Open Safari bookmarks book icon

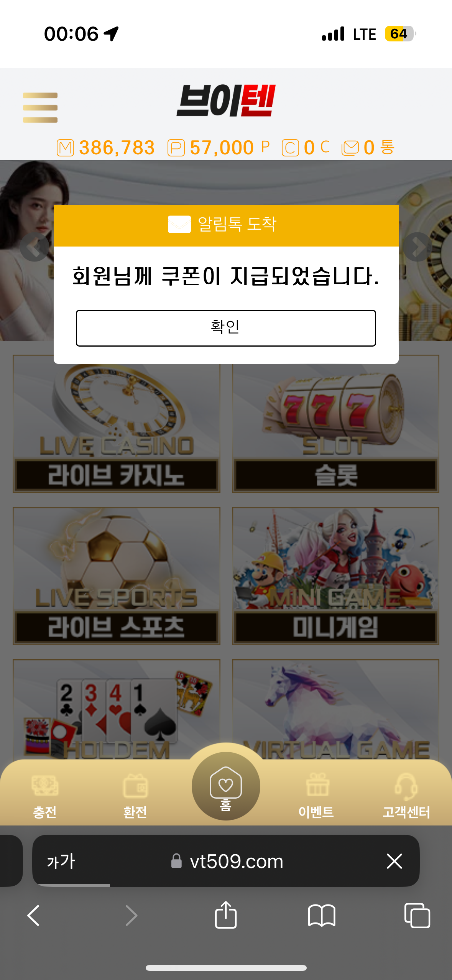pyautogui.click(x=322, y=916)
